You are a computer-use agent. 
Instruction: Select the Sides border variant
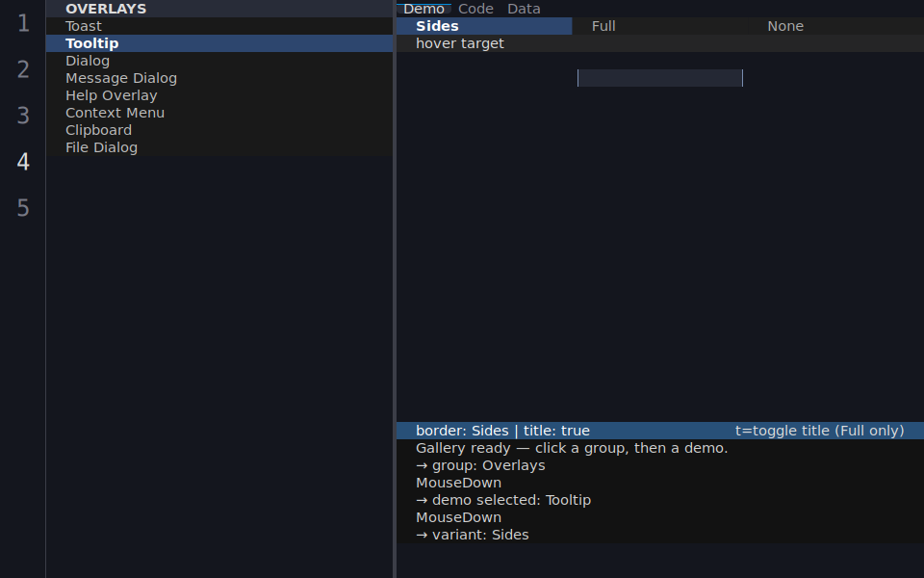[484, 26]
